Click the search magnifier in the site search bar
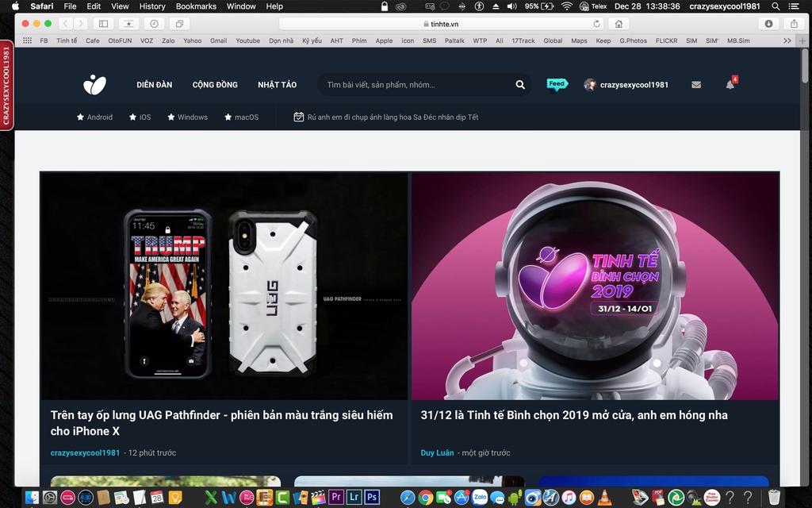This screenshot has height=508, width=812. coord(520,84)
